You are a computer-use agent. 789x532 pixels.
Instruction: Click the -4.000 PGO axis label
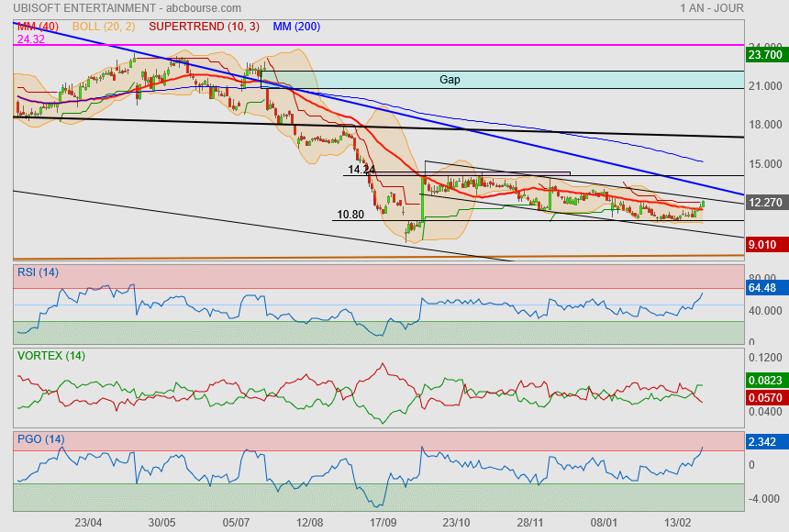point(765,499)
